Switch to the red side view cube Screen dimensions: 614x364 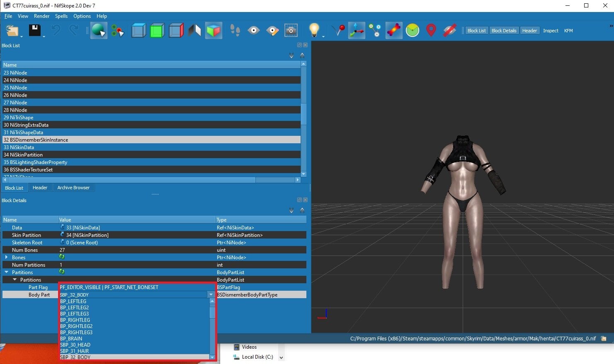(176, 31)
